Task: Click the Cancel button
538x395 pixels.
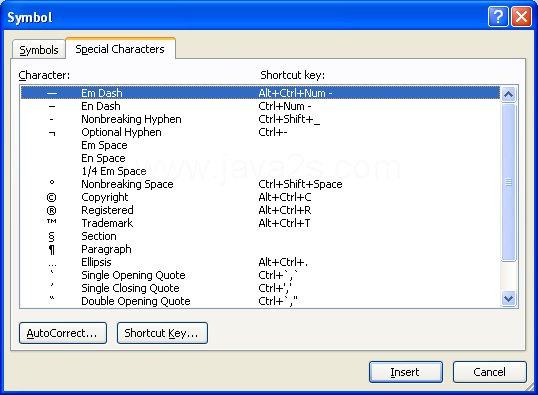Action: point(490,372)
